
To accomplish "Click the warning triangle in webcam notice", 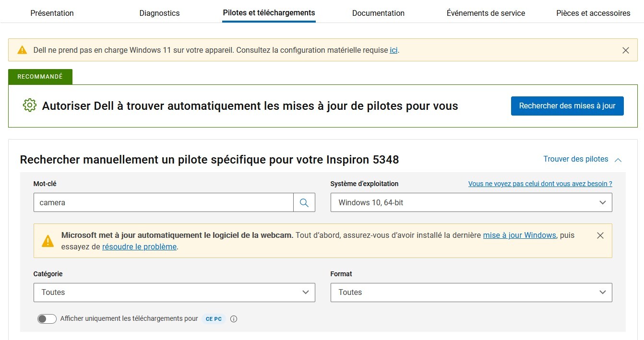I will pyautogui.click(x=48, y=241).
